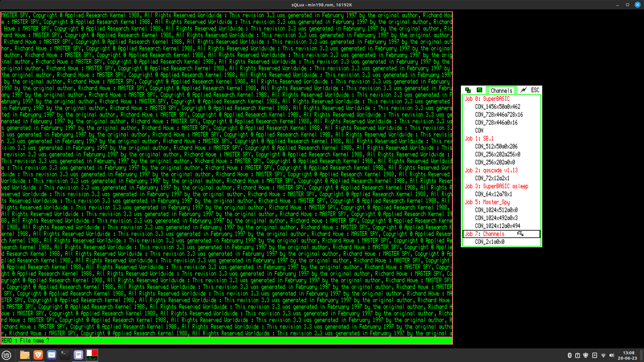Open the clipboard tray icon
This screenshot has height=362, width=644.
[578, 355]
